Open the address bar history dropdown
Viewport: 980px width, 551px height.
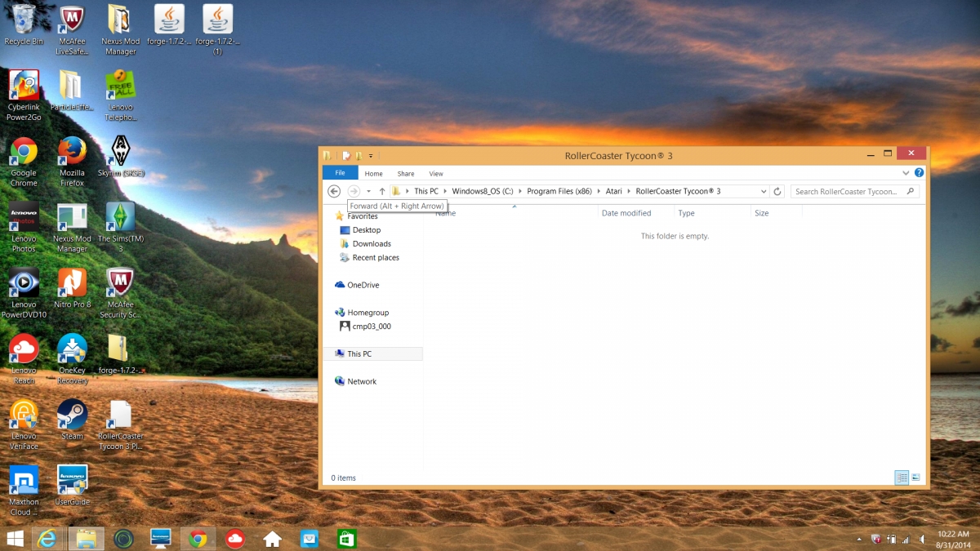(764, 191)
